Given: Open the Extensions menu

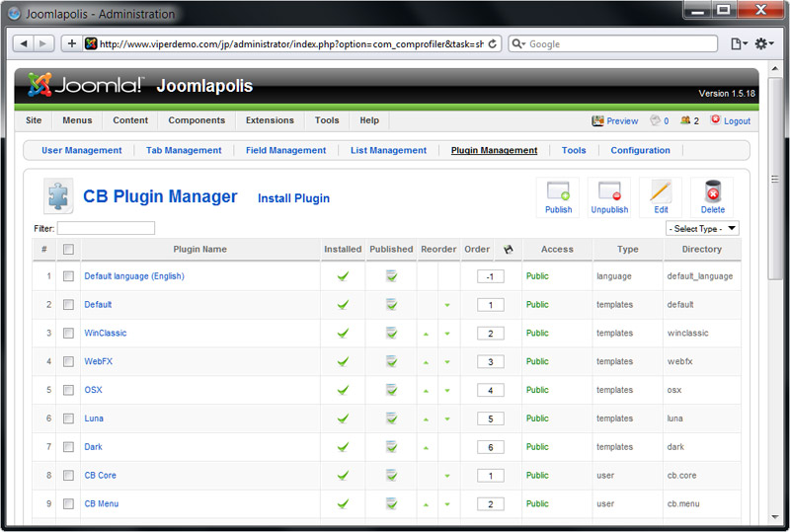Looking at the screenshot, I should pyautogui.click(x=270, y=120).
